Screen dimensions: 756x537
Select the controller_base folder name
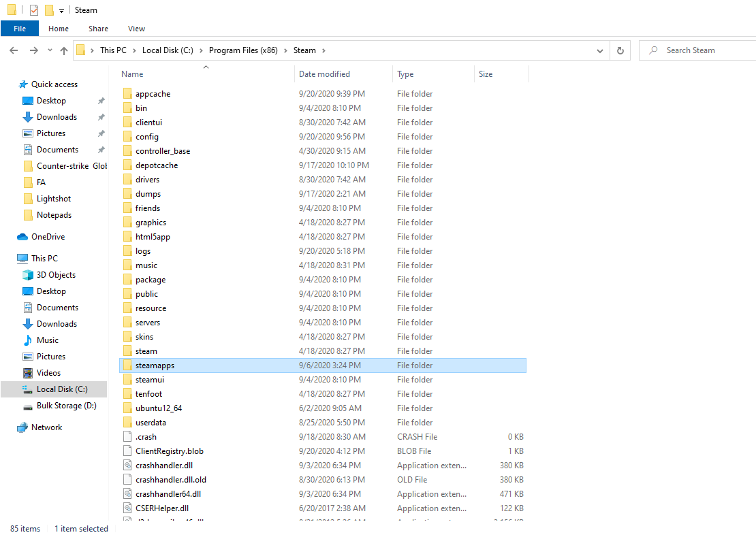tap(163, 151)
